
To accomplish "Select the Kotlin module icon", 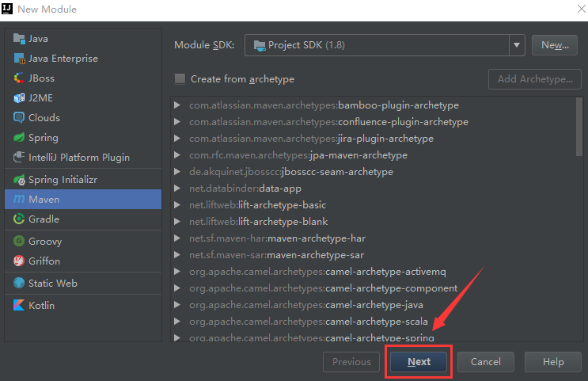I will tap(20, 305).
